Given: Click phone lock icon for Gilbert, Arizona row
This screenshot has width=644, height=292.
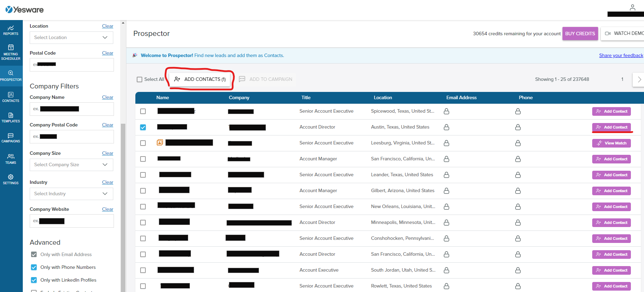Looking at the screenshot, I should [x=518, y=191].
